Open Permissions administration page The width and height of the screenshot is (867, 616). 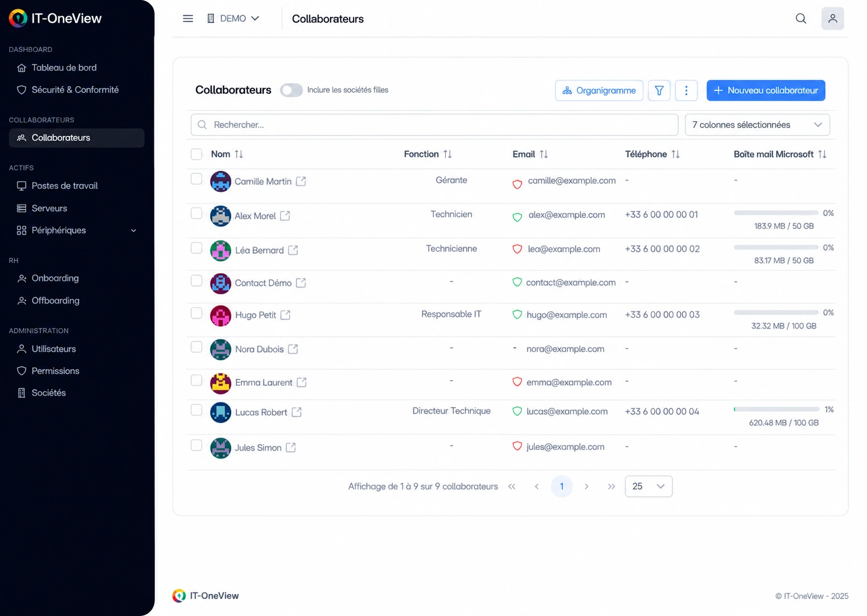[x=76, y=371]
